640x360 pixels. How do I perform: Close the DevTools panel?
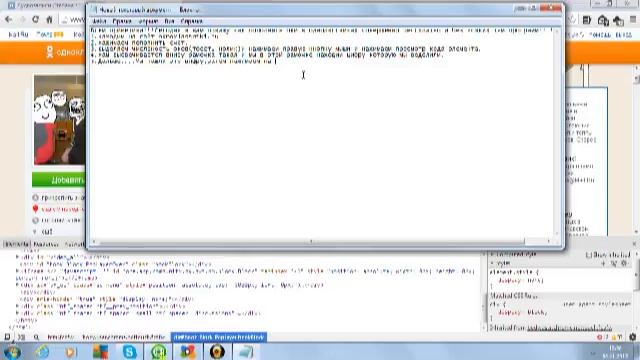(x=634, y=244)
